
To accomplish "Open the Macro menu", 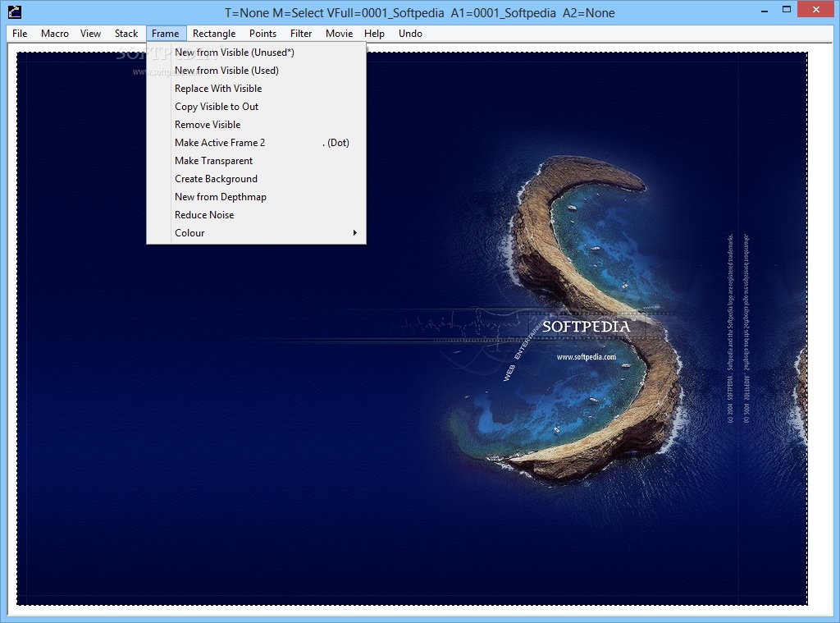I will click(55, 33).
